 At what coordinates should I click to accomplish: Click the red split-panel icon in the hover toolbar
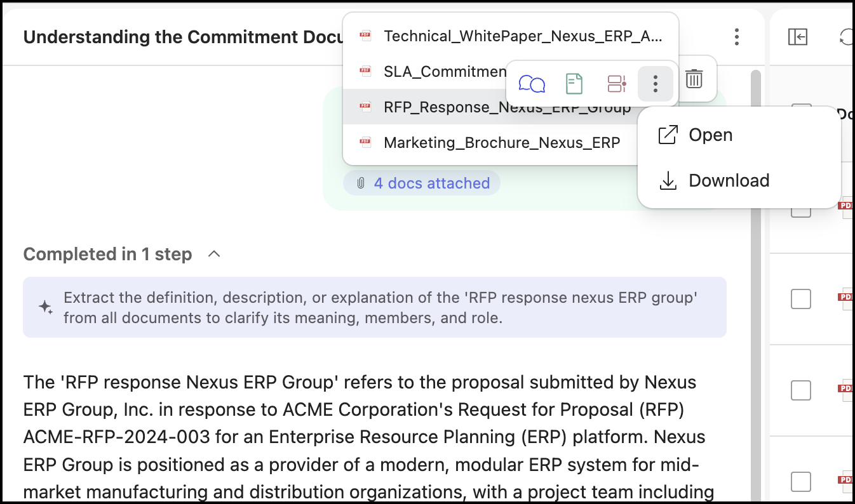pyautogui.click(x=617, y=83)
